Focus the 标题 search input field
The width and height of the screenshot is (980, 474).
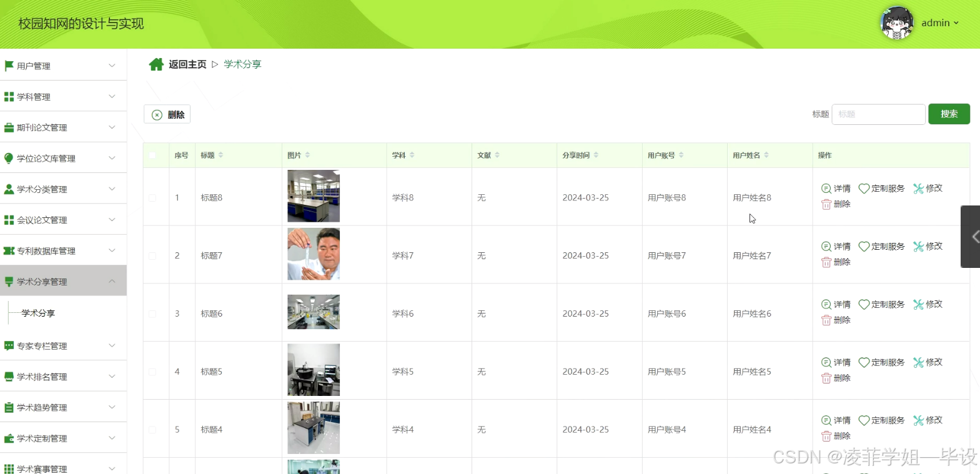(878, 114)
